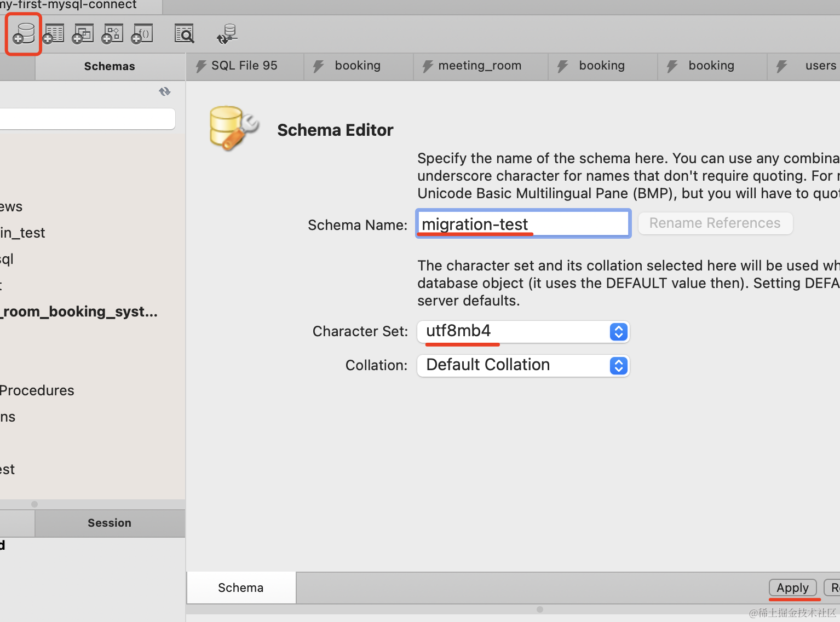Select the Session tab in the sidebar
The width and height of the screenshot is (840, 622).
pos(110,523)
